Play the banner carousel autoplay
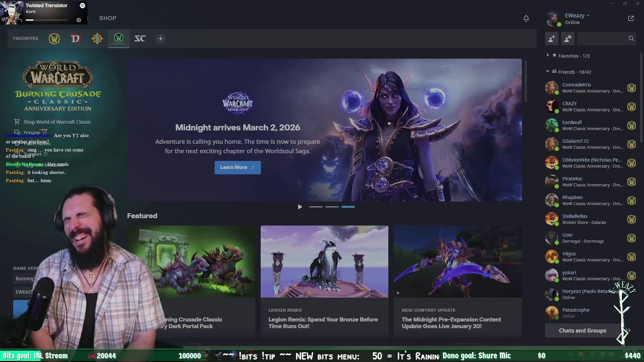Screen dimensions: 644x362 point(300,207)
